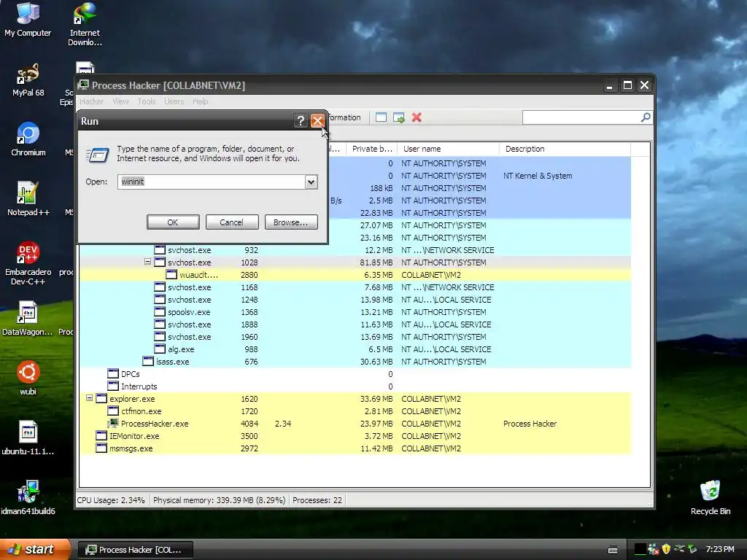Click the Process Hacker search box
The height and width of the screenshot is (560, 747).
pyautogui.click(x=581, y=117)
